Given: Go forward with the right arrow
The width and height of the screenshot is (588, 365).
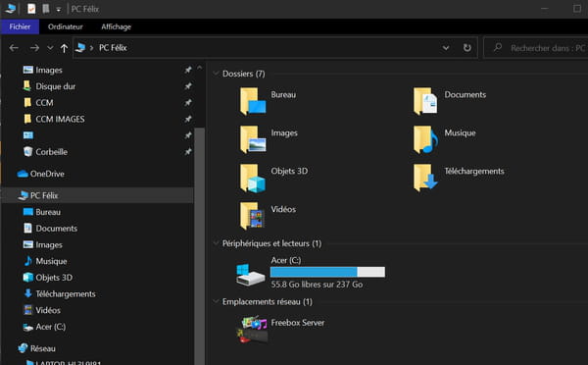Looking at the screenshot, I should [x=34, y=48].
